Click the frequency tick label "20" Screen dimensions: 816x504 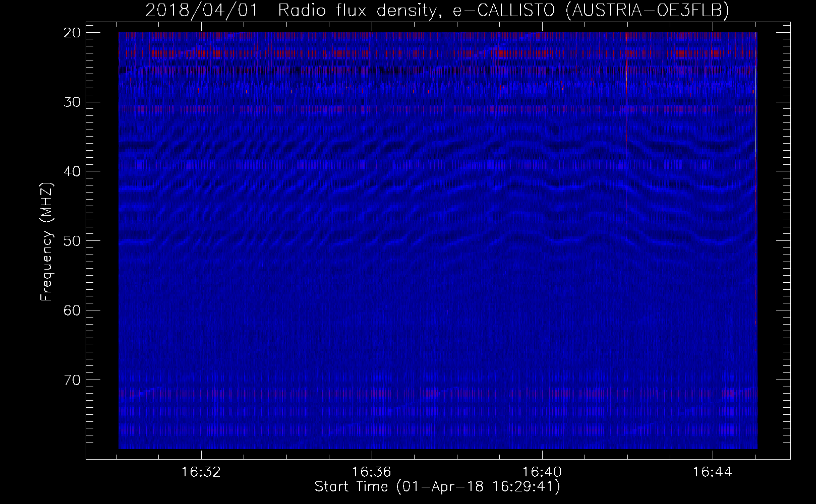click(x=73, y=33)
